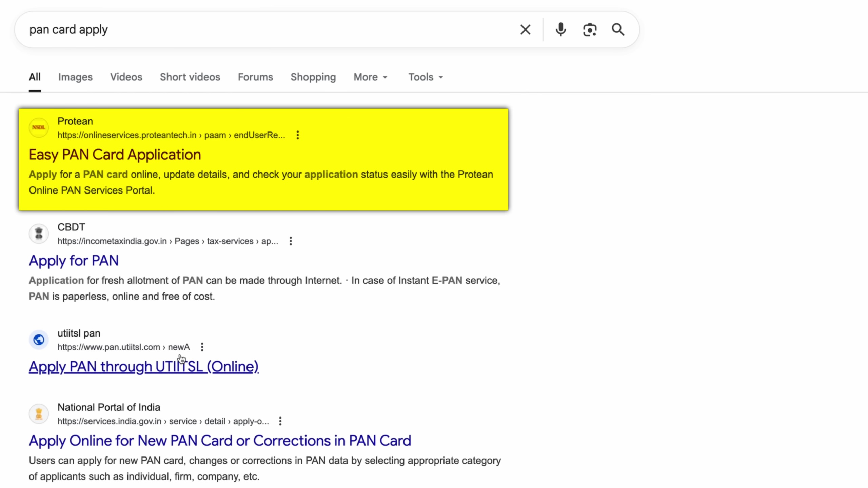
Task: Open three-dot menu for utiitsl pan result
Action: [x=202, y=347]
